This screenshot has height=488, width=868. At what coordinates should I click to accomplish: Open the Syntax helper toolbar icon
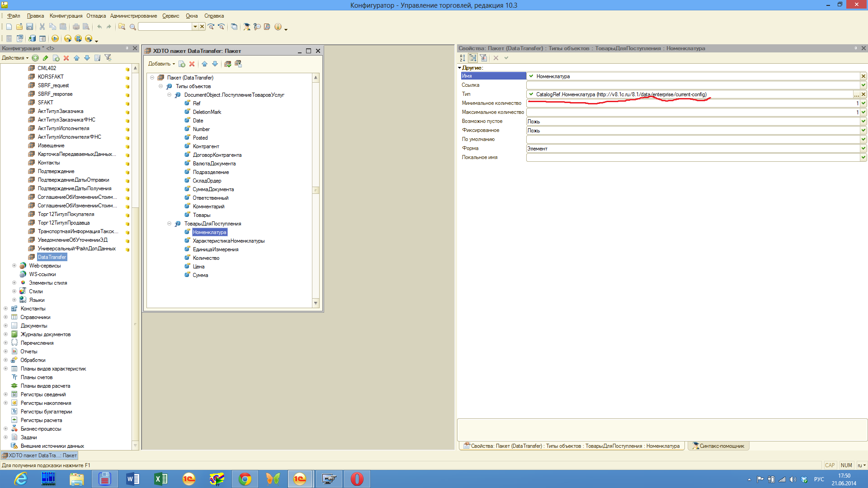[247, 27]
